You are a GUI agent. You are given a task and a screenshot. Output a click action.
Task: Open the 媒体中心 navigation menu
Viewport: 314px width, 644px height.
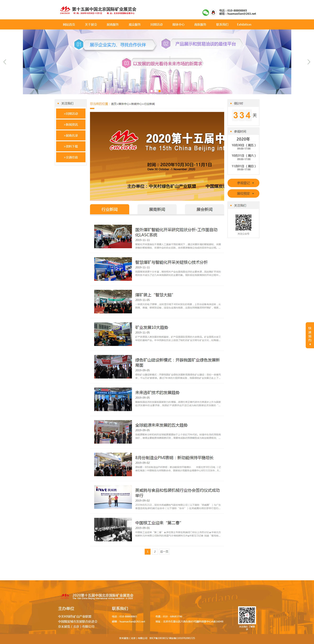coord(178,25)
